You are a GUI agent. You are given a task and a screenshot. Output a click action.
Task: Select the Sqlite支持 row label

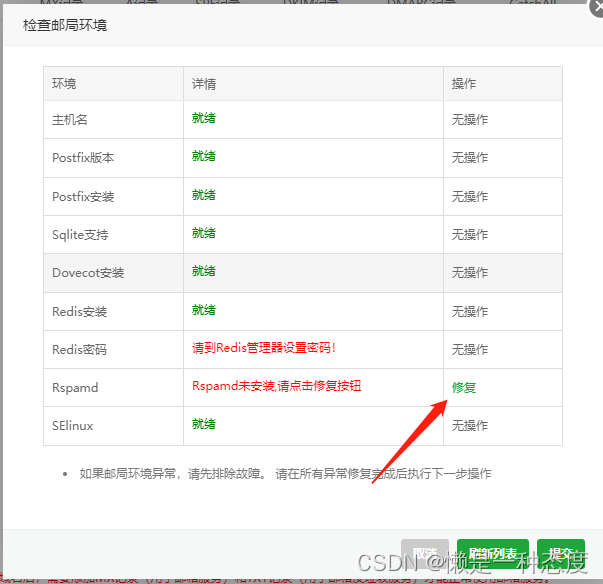click(80, 235)
